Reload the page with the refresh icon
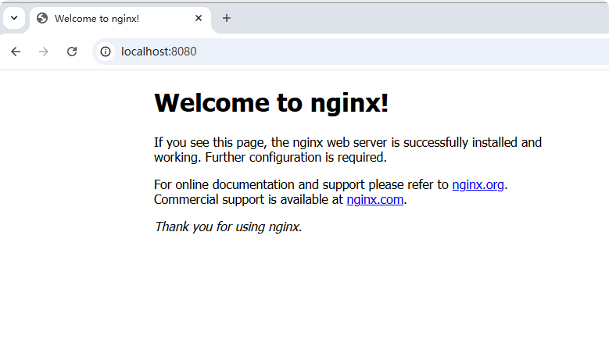This screenshot has width=609, height=364. pyautogui.click(x=72, y=52)
